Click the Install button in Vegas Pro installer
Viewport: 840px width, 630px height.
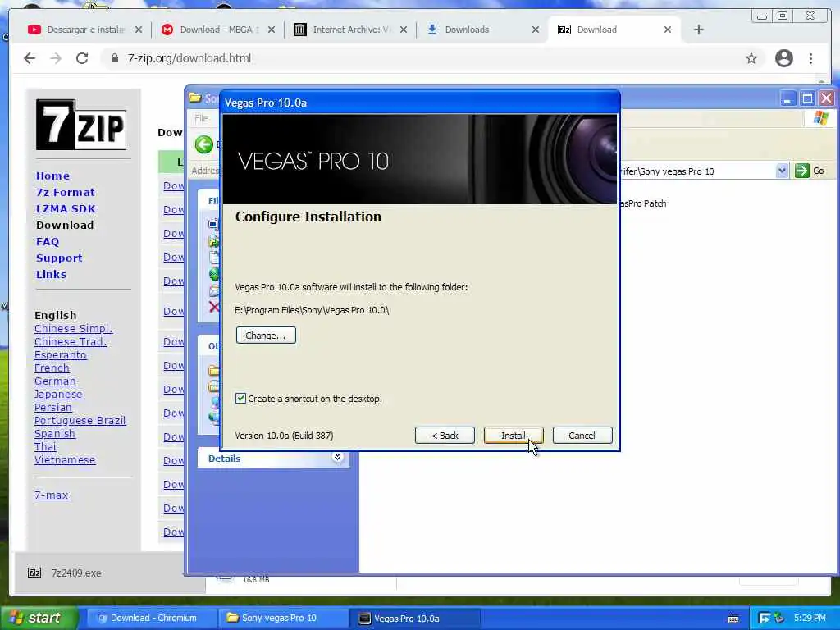click(514, 436)
